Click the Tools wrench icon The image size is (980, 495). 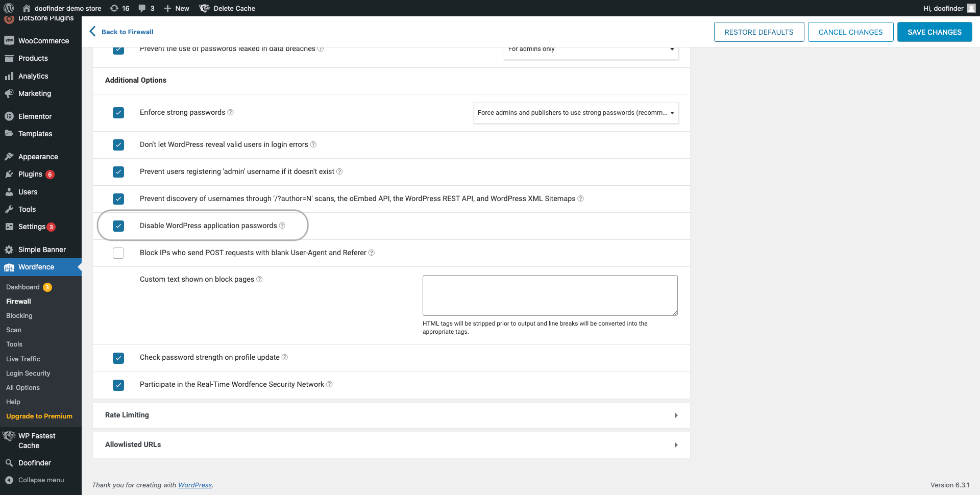click(x=9, y=209)
